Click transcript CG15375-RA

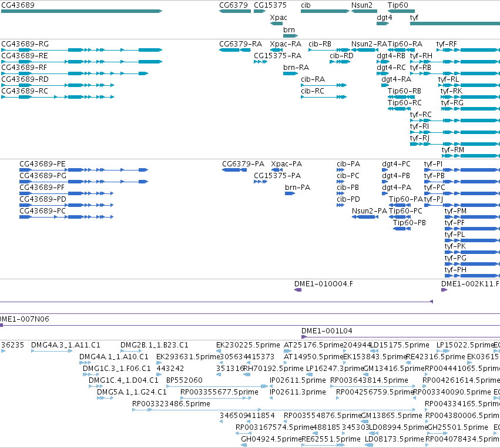pyautogui.click(x=260, y=62)
